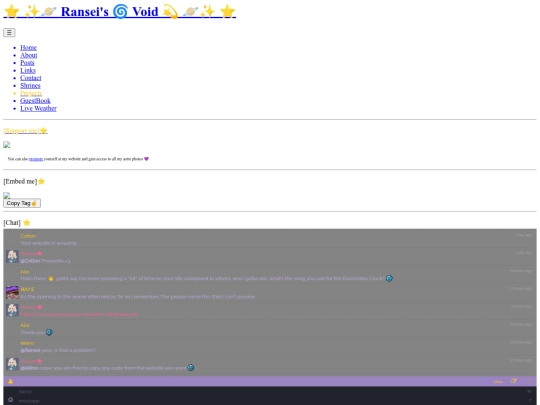Click the Copy Tag button
Screen dimensions: 540x405
(22, 203)
